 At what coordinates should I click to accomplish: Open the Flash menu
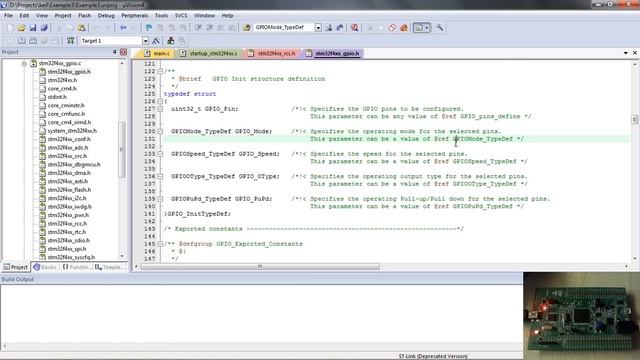pyautogui.click(x=84, y=16)
